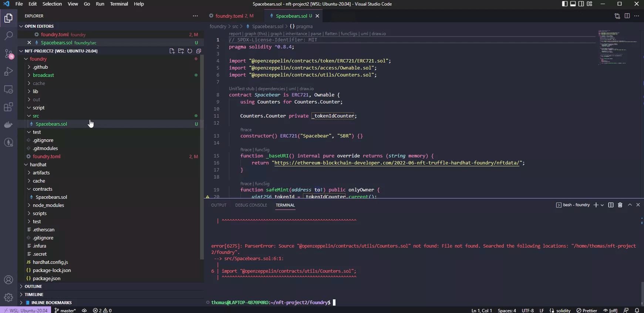Click the 'inheritance' code lens link
644x313 pixels.
(296, 34)
